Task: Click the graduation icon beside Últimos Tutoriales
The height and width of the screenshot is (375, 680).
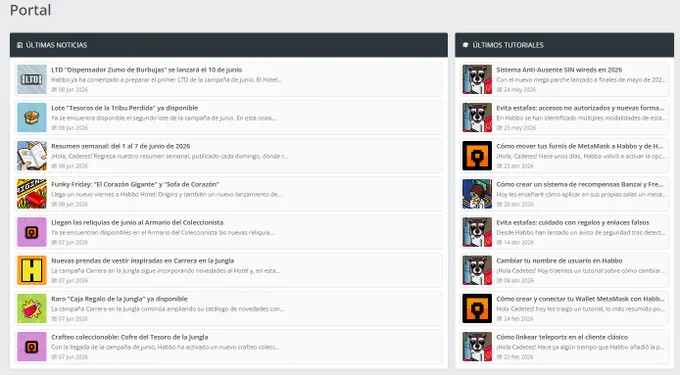Action: pyautogui.click(x=466, y=45)
